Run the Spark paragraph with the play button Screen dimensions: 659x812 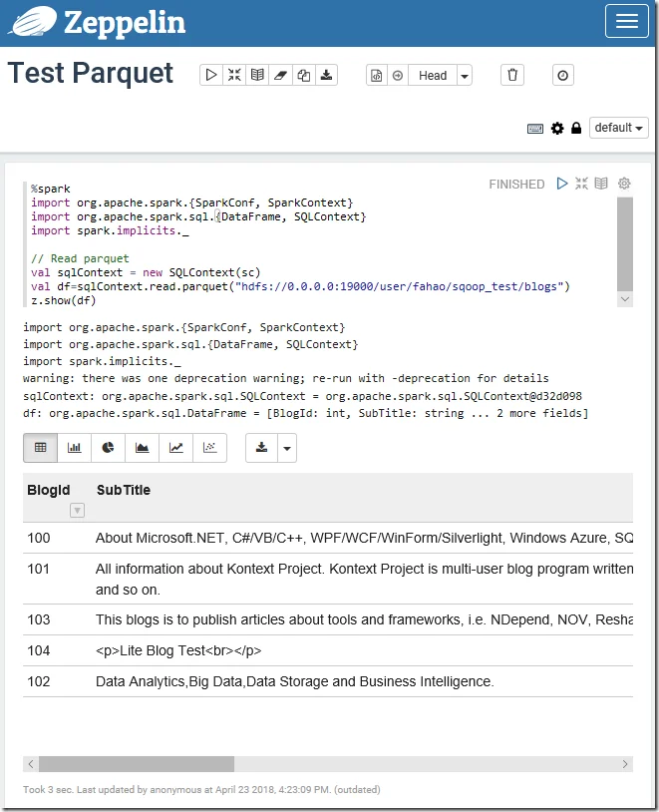(x=561, y=184)
